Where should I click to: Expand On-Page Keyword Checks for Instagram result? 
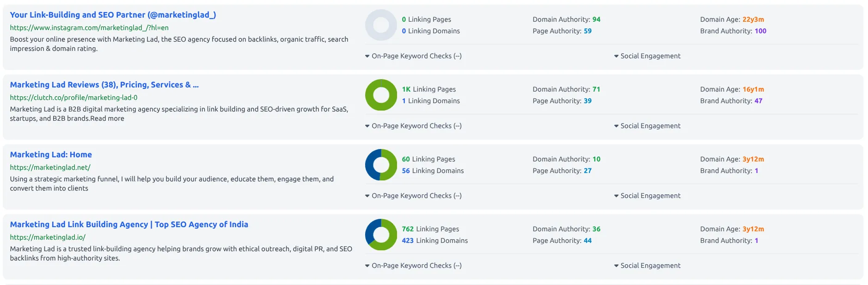coord(413,56)
